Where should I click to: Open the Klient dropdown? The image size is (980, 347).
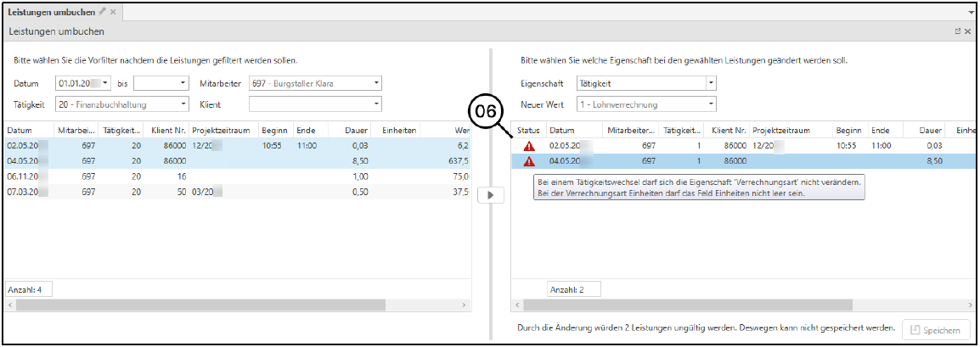click(x=376, y=104)
